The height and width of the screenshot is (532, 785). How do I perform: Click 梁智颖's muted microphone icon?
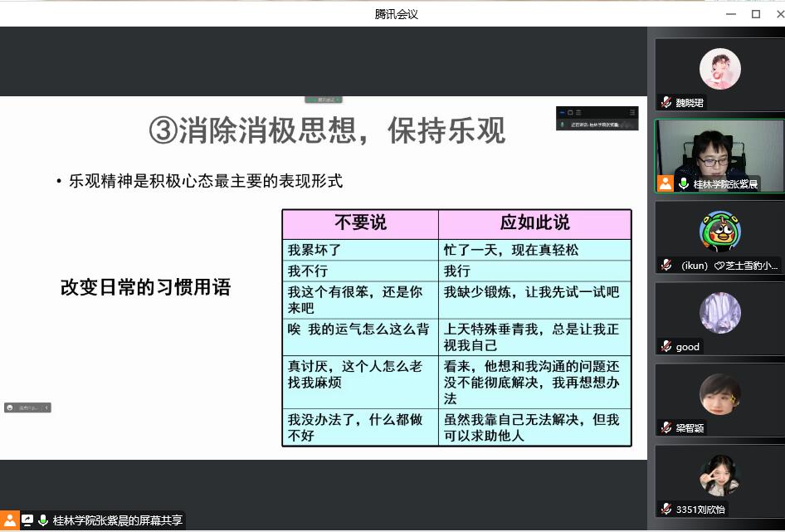[x=666, y=428]
